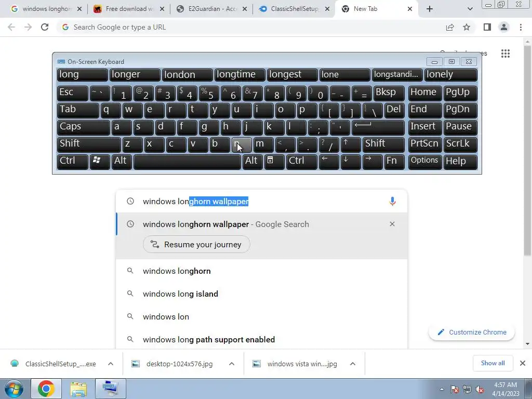Screen dimensions: 532x399
Task: Open the Google apps grid
Action: tap(506, 54)
